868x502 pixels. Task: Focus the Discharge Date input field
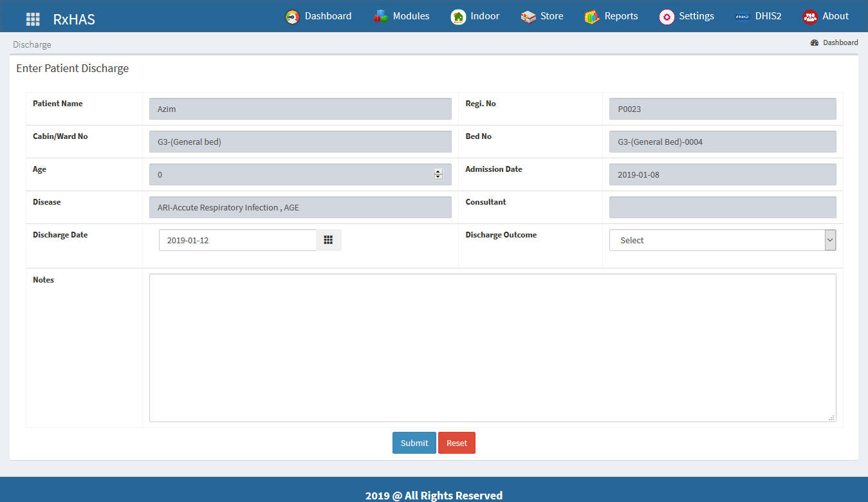pyautogui.click(x=237, y=240)
